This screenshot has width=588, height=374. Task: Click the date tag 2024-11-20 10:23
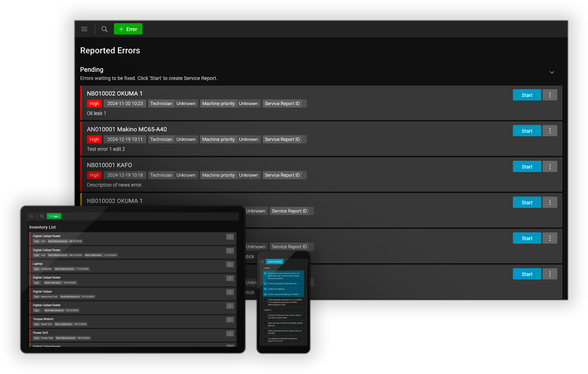click(x=125, y=104)
